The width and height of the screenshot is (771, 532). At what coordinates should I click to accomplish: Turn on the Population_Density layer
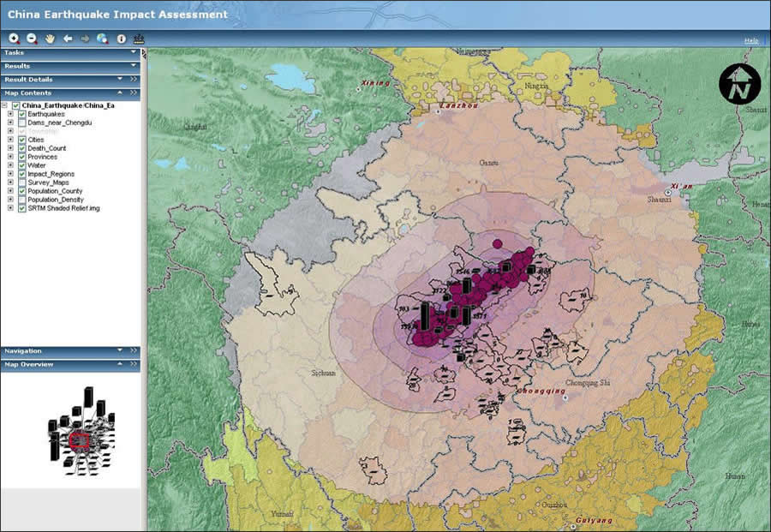click(22, 199)
